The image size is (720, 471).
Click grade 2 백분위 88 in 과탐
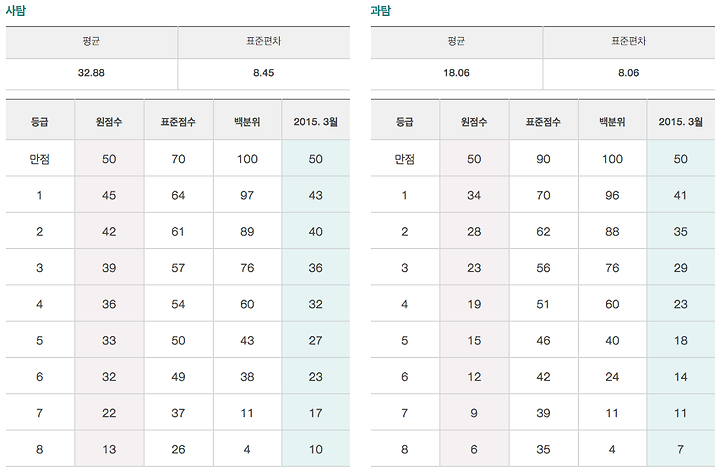pos(612,232)
